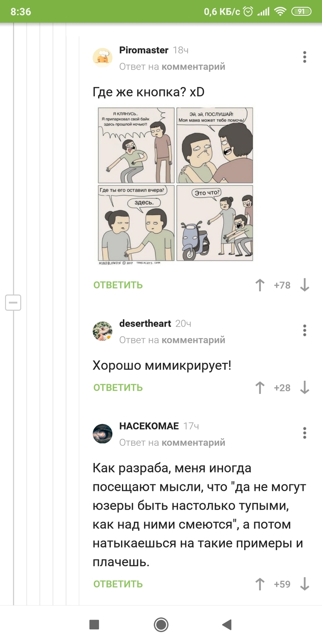Downvote desertheart's comment
The width and height of the screenshot is (322, 644).
pos(305,388)
